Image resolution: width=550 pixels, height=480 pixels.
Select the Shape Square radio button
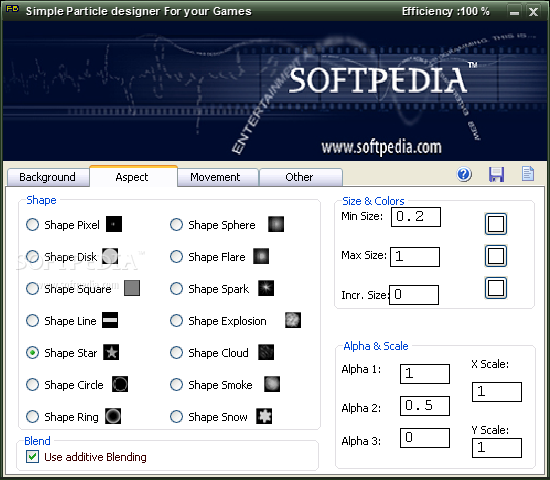pos(33,288)
